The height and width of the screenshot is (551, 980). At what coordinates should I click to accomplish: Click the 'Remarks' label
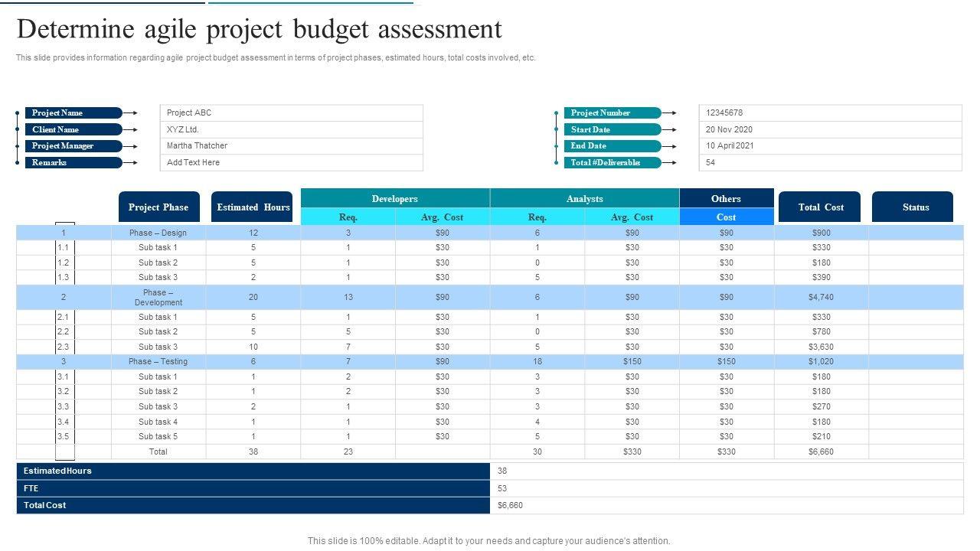(73, 162)
